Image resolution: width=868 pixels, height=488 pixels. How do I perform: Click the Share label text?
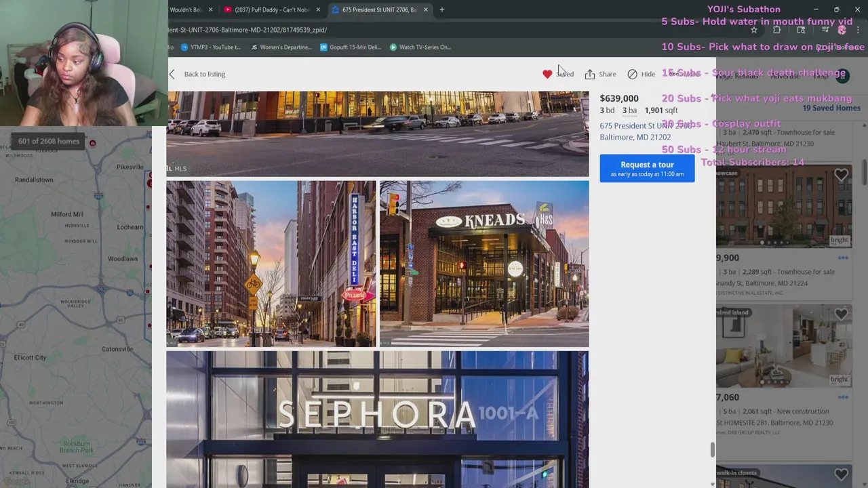tap(608, 74)
